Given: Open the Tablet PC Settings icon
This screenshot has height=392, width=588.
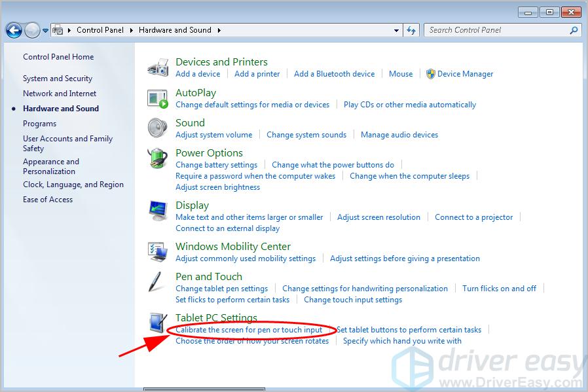Looking at the screenshot, I should click(158, 323).
